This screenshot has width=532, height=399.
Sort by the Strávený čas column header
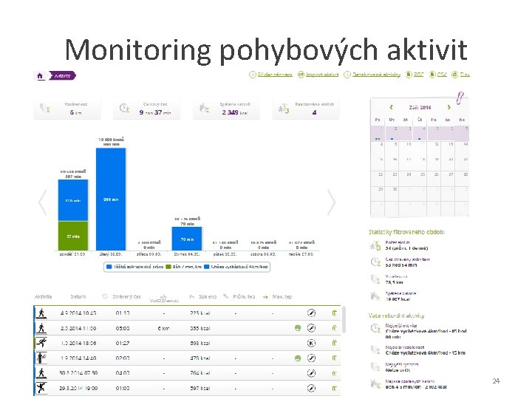126,296
